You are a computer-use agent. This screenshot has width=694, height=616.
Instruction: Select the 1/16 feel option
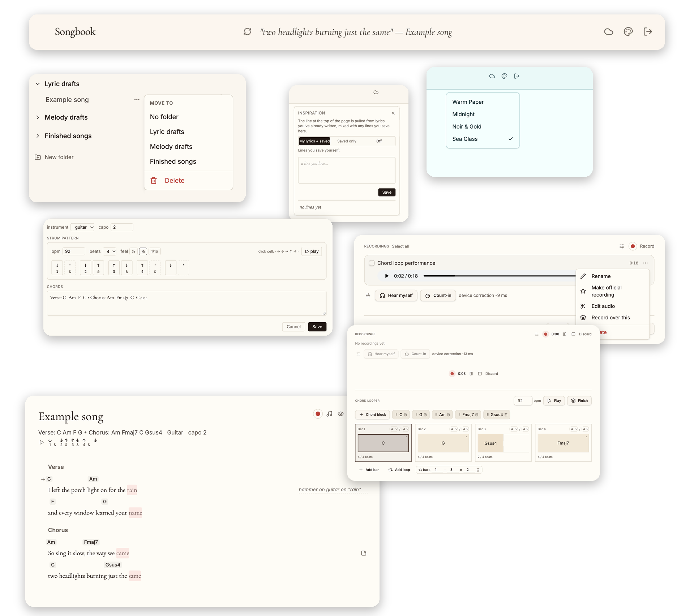point(154,251)
